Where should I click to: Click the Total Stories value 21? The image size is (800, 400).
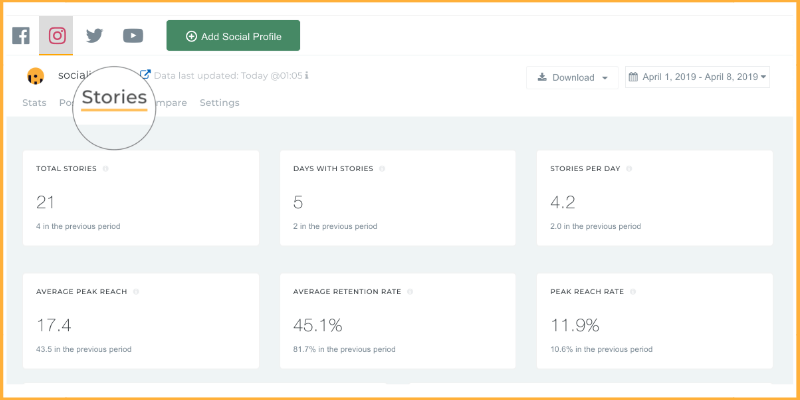coord(45,202)
